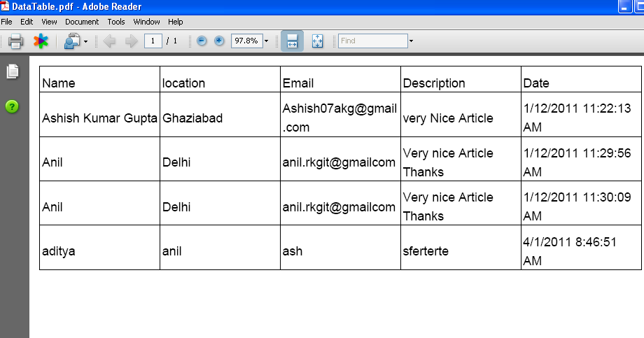Open the Tools menu
The height and width of the screenshot is (338, 644).
116,22
